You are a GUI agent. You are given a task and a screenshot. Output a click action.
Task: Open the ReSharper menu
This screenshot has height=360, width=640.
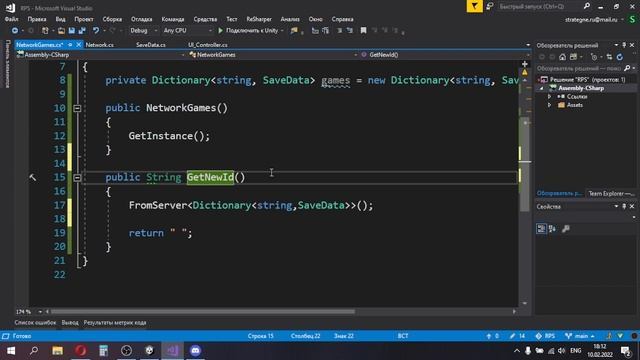[259, 19]
